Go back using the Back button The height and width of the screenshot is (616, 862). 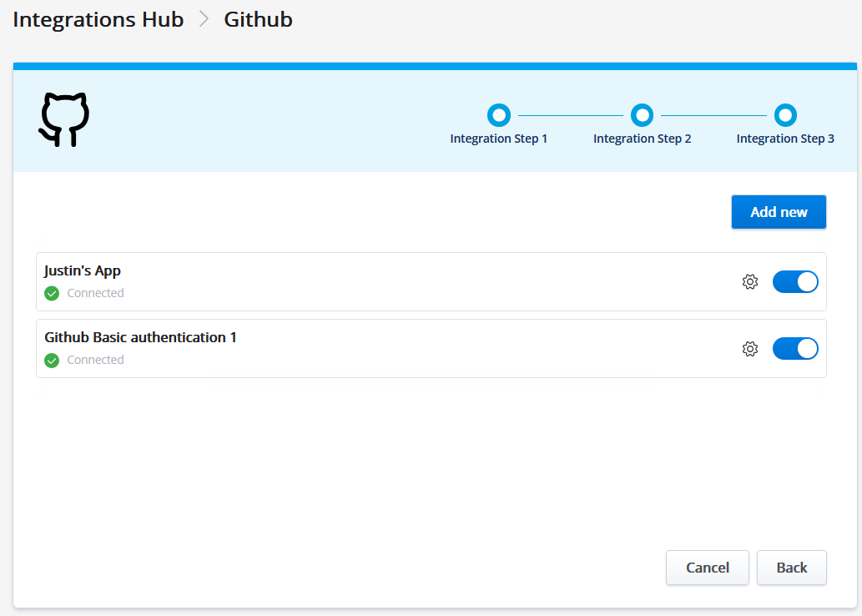point(791,568)
